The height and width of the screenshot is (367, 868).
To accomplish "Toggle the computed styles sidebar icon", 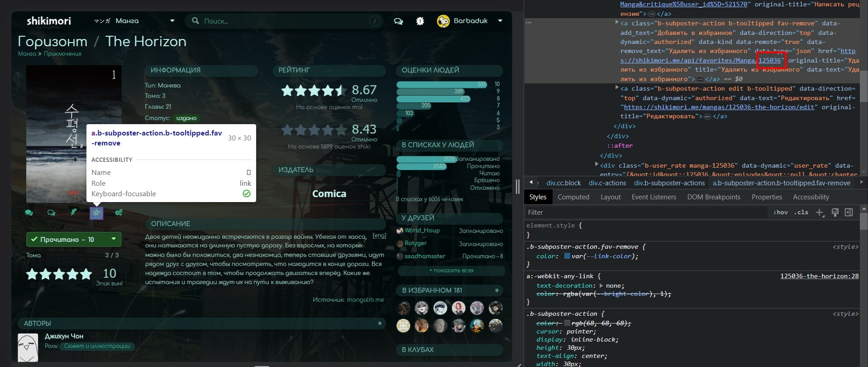I will pyautogui.click(x=849, y=212).
